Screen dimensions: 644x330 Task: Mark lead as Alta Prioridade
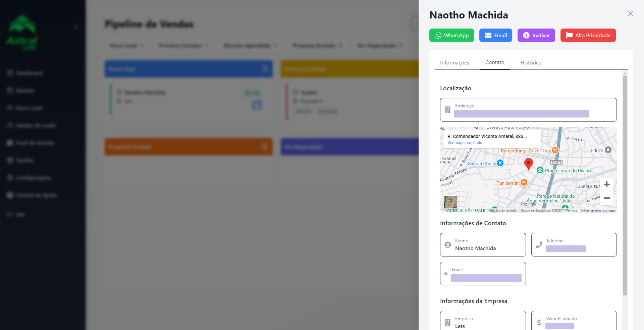[x=588, y=35]
